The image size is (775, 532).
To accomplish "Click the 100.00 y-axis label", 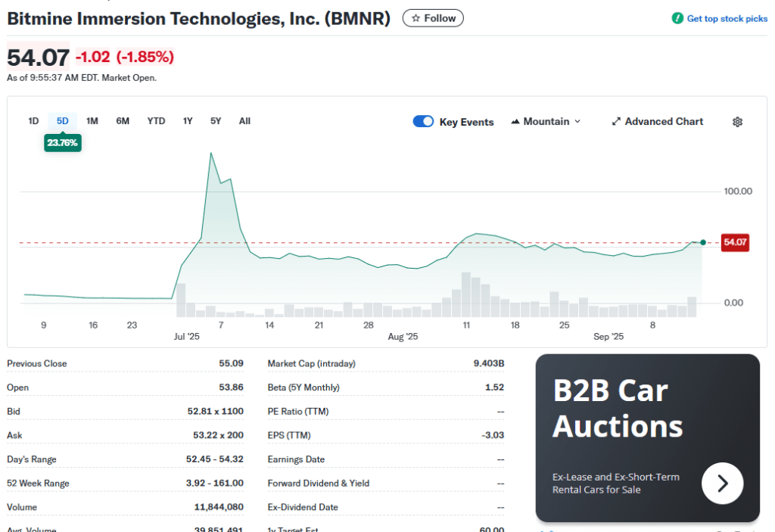I will point(737,191).
